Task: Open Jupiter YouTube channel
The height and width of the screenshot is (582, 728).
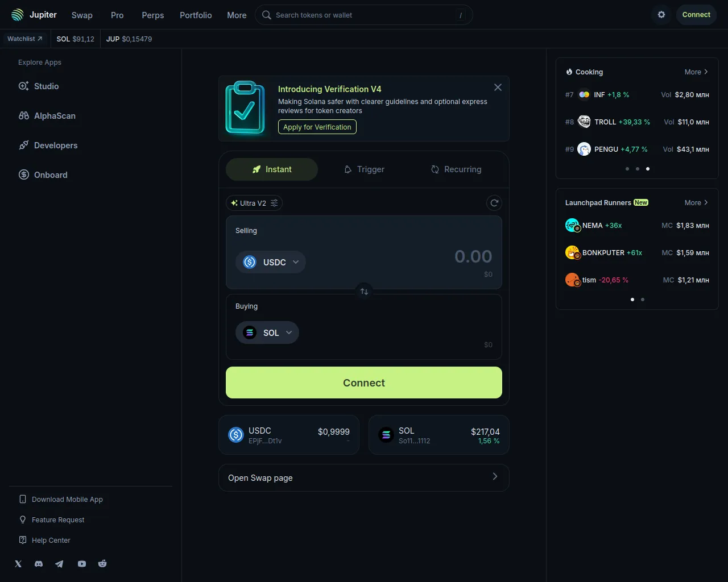Action: (x=82, y=564)
